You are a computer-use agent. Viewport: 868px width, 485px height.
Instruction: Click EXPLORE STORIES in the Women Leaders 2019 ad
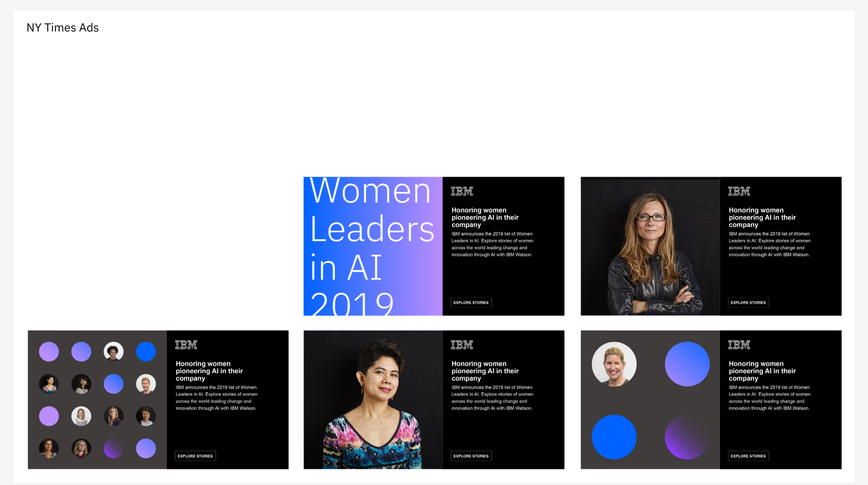click(x=471, y=302)
